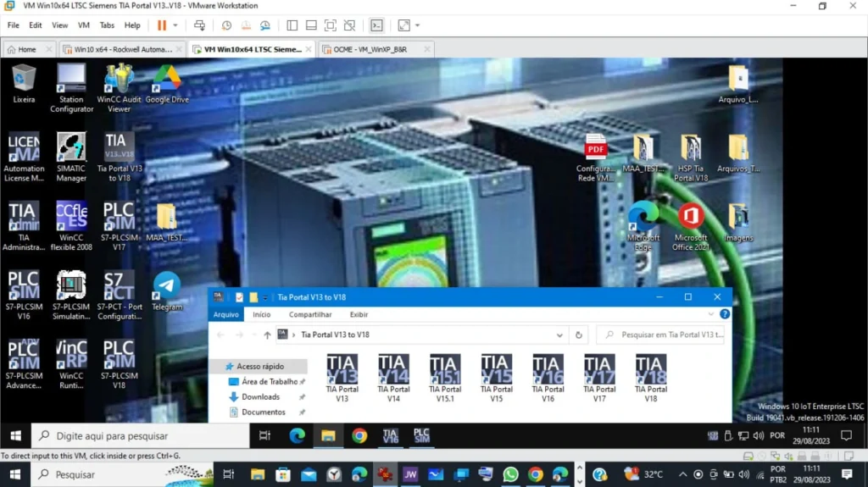Open WinCC Runtime desktop icon
Image resolution: width=868 pixels, height=487 pixels.
[71, 365]
